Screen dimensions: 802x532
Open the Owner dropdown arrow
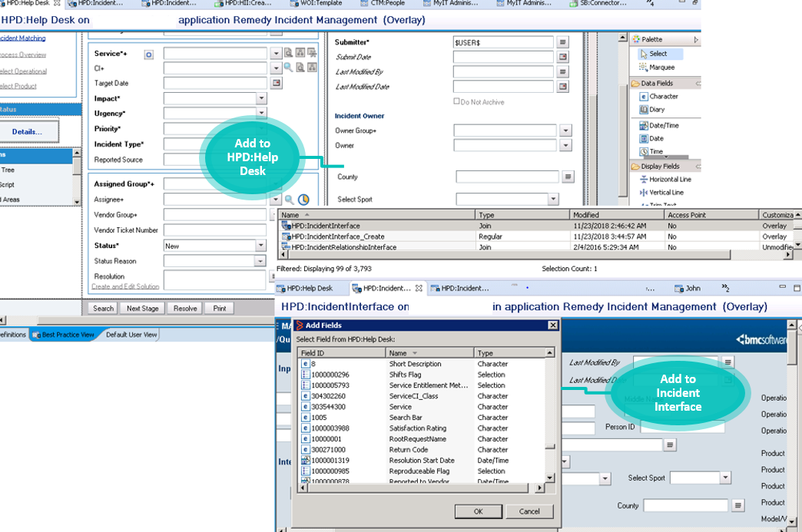pyautogui.click(x=565, y=146)
